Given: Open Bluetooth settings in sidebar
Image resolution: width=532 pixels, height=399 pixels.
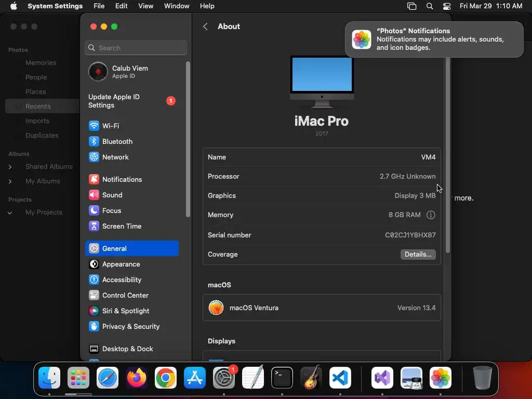Looking at the screenshot, I should 131,141.
